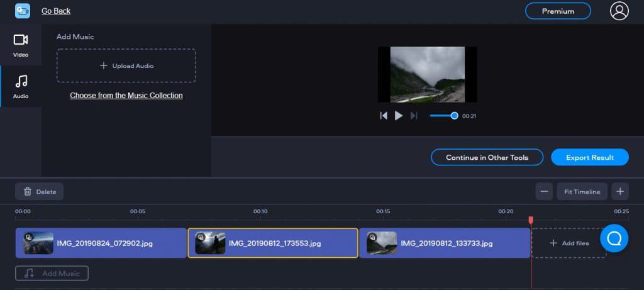Click the Export Result button
The image size is (644, 290).
(x=590, y=157)
